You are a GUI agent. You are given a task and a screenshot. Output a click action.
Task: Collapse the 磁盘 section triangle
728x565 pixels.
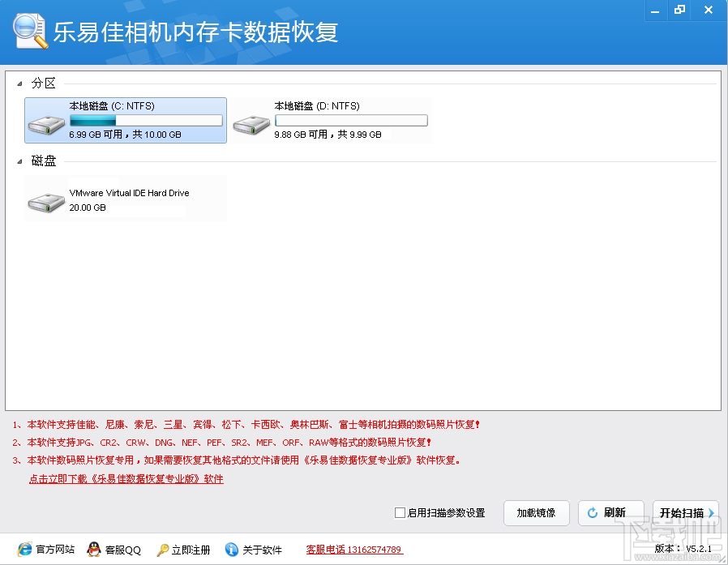pos(19,161)
